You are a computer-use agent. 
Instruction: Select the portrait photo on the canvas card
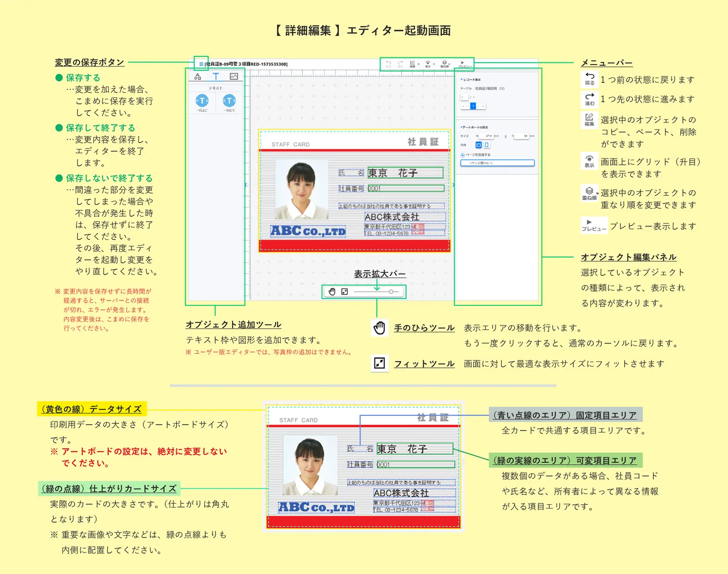[x=301, y=189]
